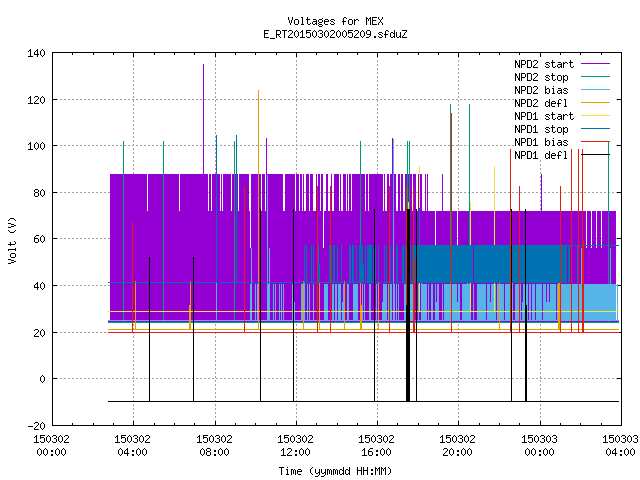Image resolution: width=640 pixels, height=480 pixels.
Task: Click the x-axis tick '150302 20:00'
Action: [458, 446]
